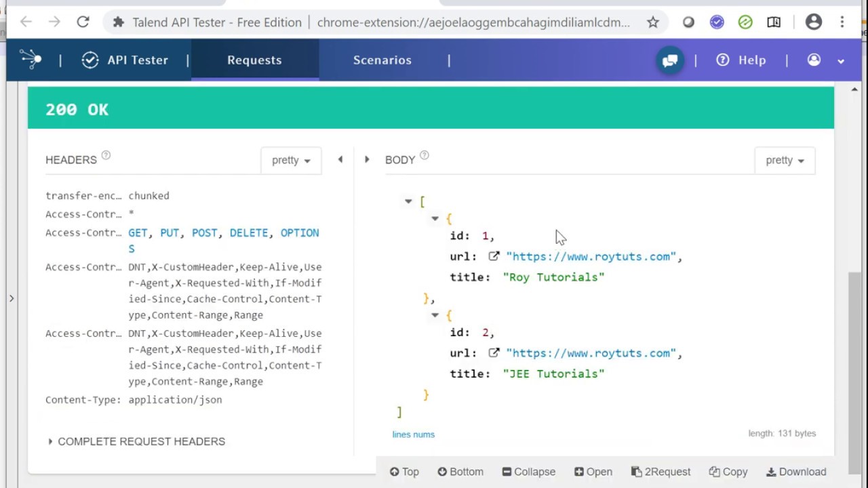Click the Copy button for the response
The image size is (868, 488).
(x=728, y=472)
